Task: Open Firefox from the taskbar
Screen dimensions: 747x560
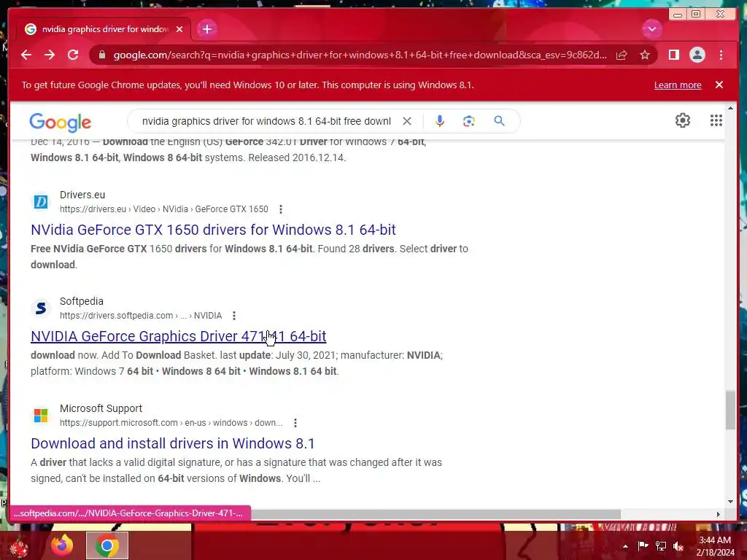Action: (x=62, y=545)
